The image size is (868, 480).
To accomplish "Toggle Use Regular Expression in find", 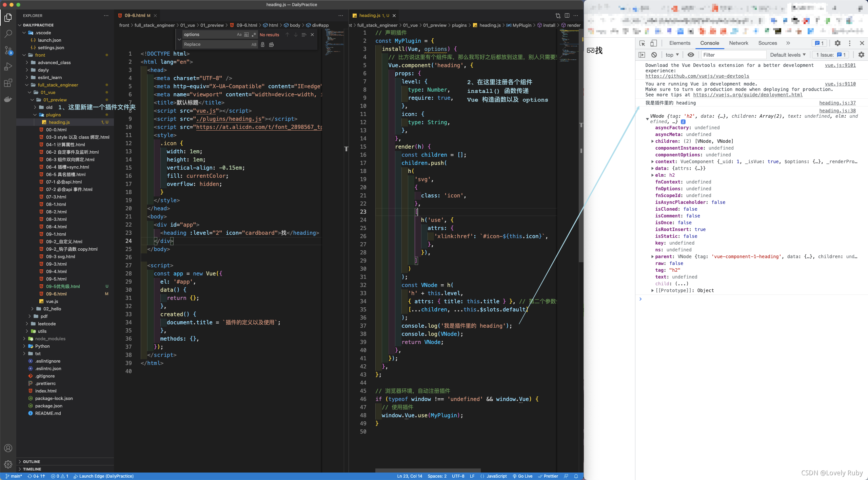I will tap(254, 35).
